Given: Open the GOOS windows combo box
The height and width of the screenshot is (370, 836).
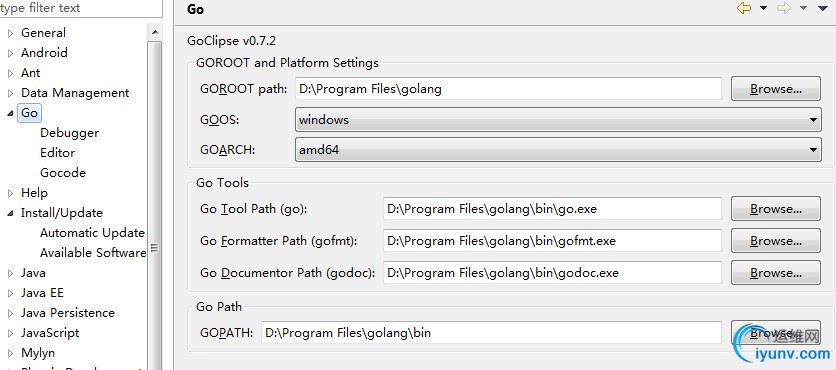Looking at the screenshot, I should [558, 120].
